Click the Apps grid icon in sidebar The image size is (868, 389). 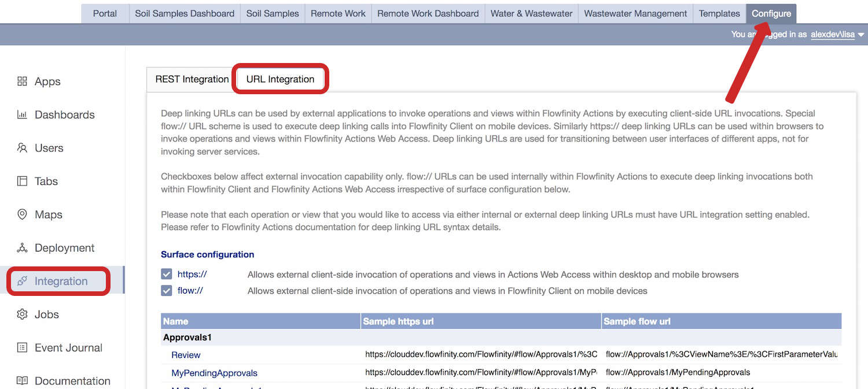(x=22, y=81)
